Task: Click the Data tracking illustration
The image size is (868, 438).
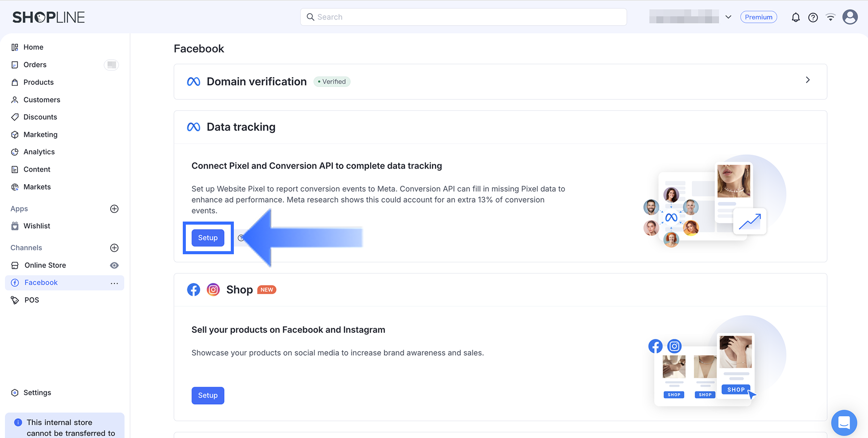Action: click(714, 202)
